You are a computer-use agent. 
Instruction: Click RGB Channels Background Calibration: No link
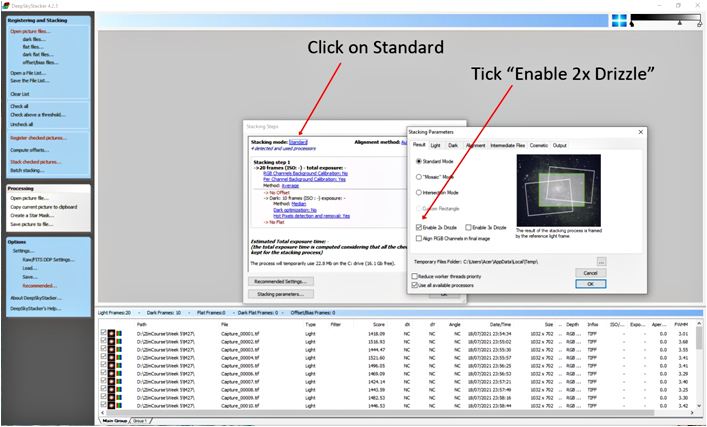pyautogui.click(x=305, y=173)
